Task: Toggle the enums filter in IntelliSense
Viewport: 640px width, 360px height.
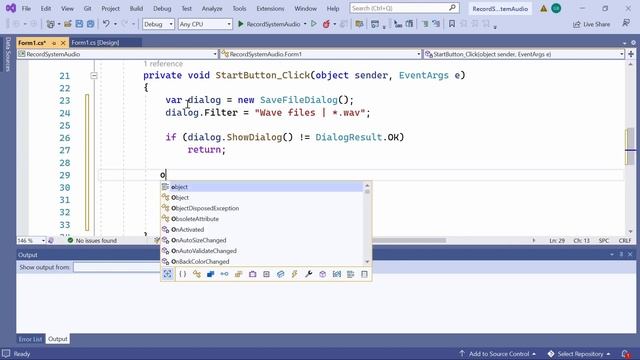Action: (x=238, y=274)
